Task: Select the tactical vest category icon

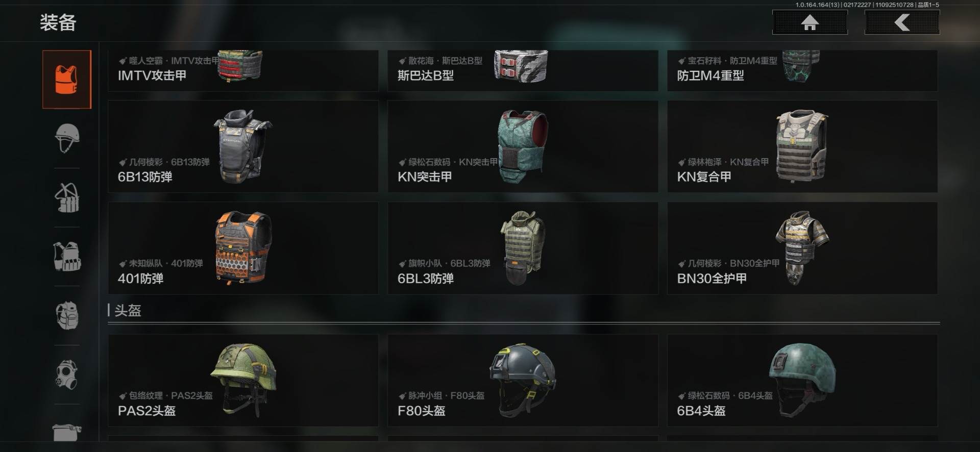Action: pos(67,257)
